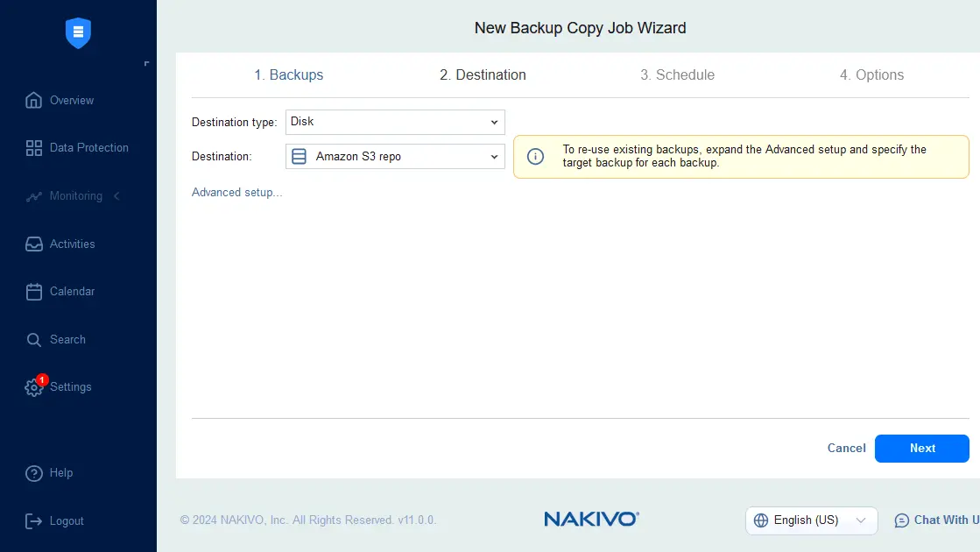
Task: Open the Data Protection grid icon
Action: click(34, 148)
